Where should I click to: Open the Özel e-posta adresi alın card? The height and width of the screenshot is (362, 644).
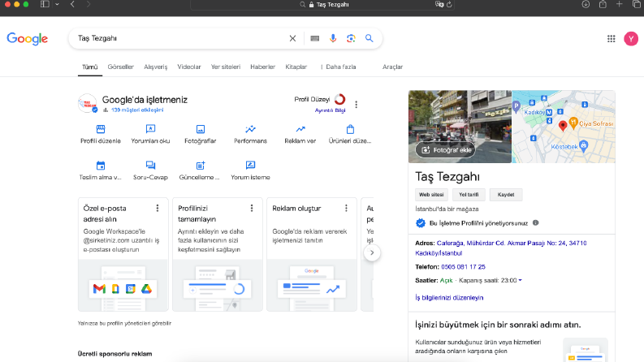123,255
